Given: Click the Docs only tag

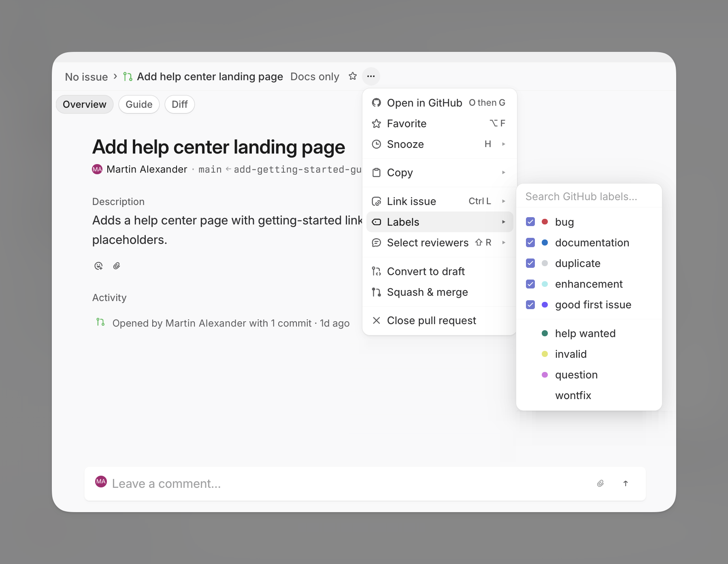Looking at the screenshot, I should coord(315,77).
